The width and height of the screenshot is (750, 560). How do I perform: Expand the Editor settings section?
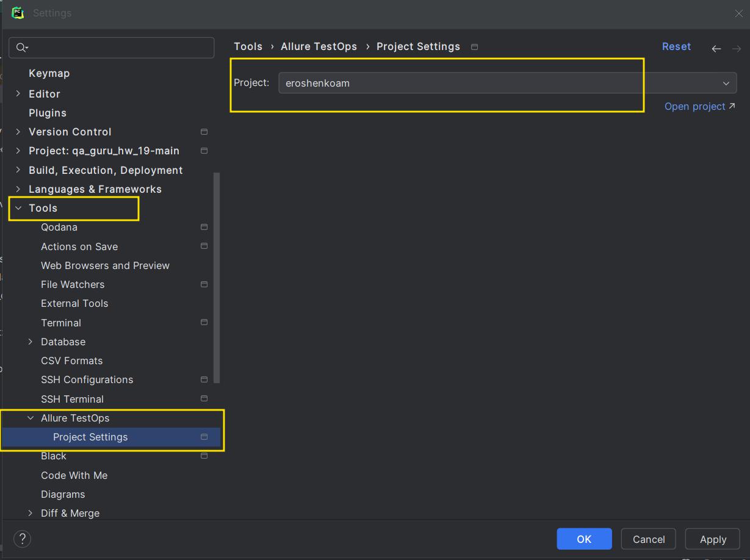coord(18,93)
